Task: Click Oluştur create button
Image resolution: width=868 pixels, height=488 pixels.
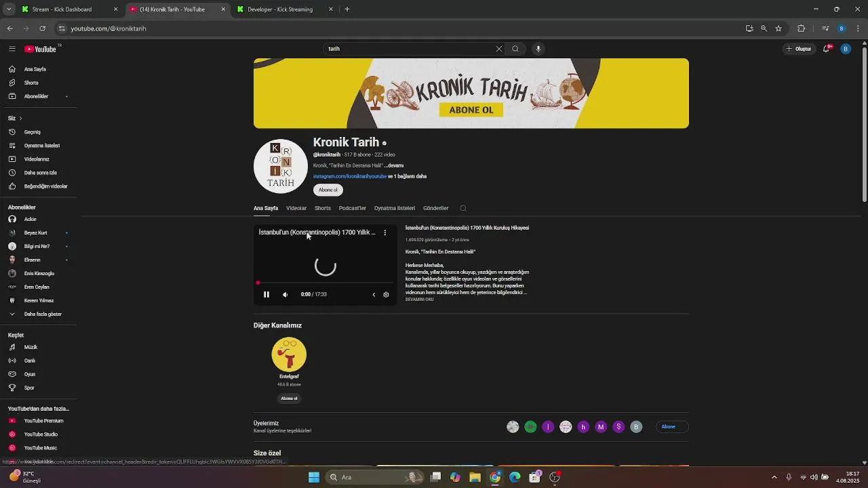Action: point(799,49)
